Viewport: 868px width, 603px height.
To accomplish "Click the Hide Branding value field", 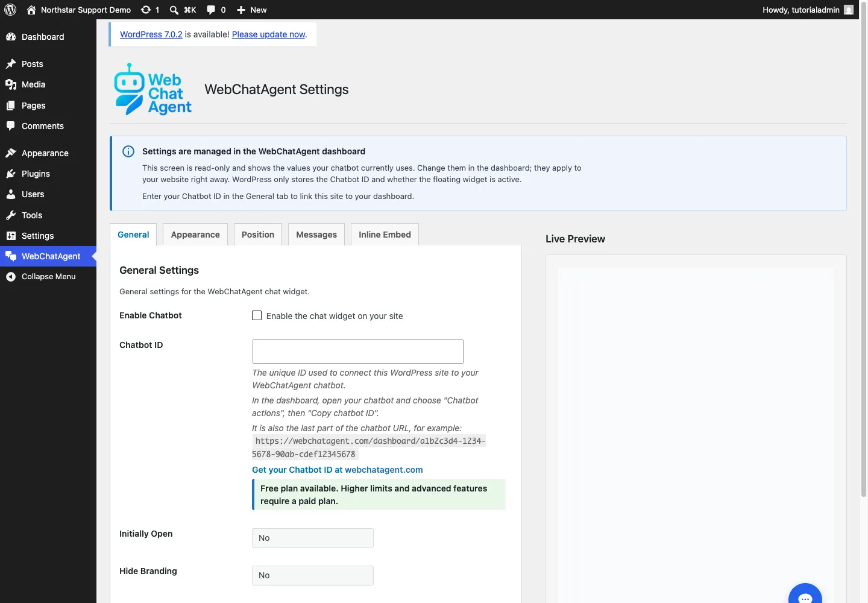I will coord(313,575).
